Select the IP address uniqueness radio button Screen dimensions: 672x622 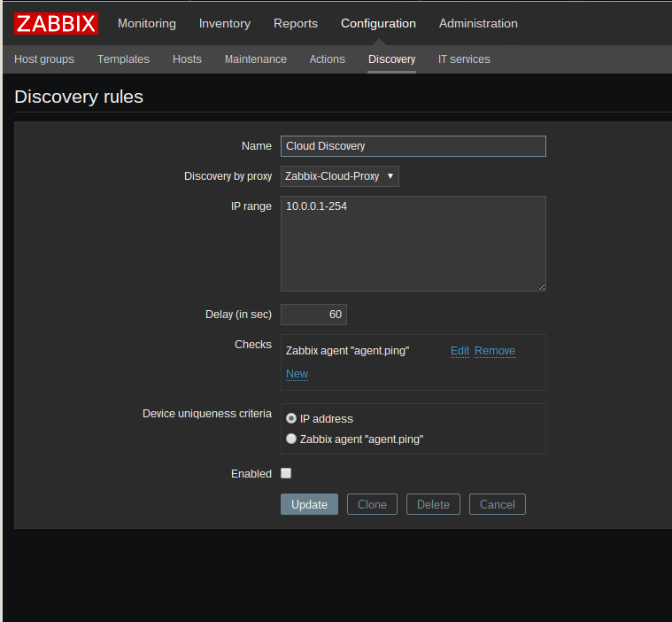[291, 419]
